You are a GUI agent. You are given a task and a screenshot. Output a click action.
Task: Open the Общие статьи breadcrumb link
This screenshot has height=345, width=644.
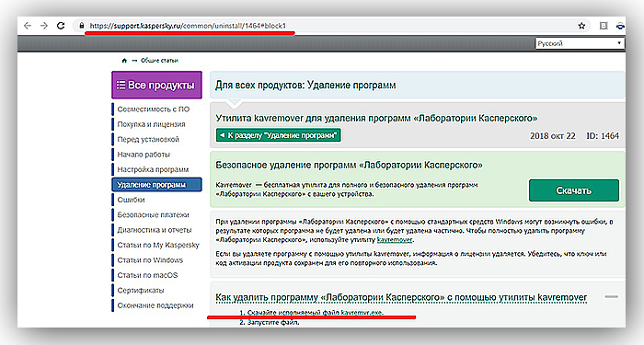(159, 61)
